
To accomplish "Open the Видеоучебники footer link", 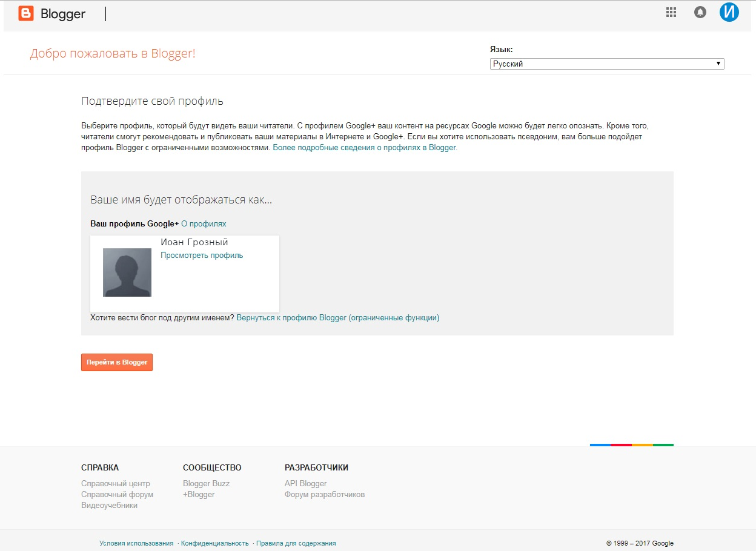I will (x=109, y=506).
